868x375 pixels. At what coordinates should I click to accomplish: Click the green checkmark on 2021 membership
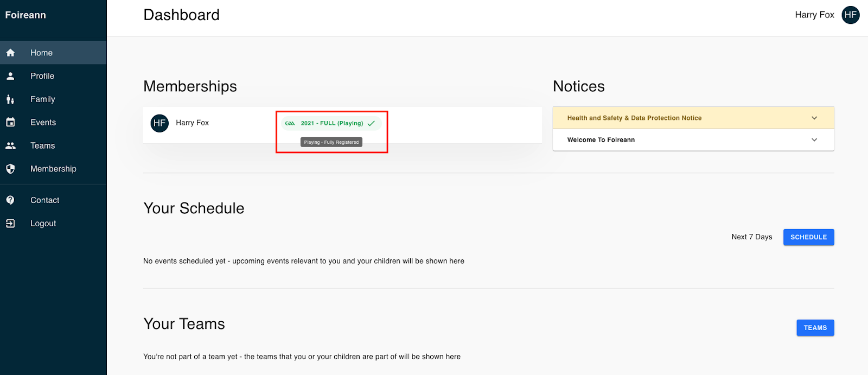(371, 123)
